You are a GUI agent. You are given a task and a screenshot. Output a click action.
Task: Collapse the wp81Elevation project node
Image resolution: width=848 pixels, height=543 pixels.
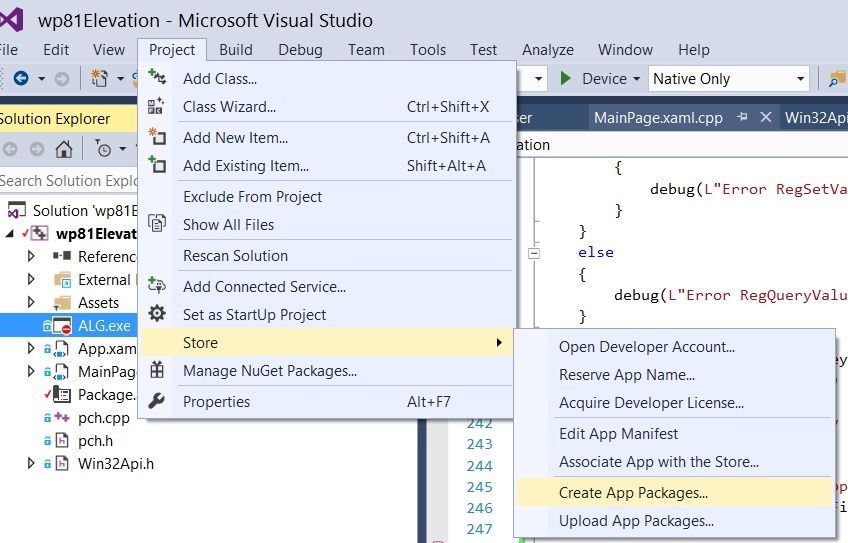(x=10, y=234)
